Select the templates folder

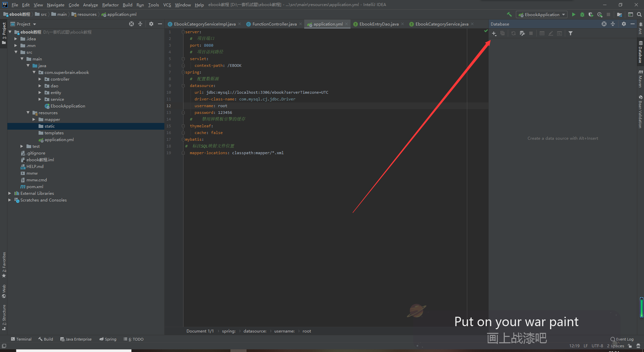54,133
